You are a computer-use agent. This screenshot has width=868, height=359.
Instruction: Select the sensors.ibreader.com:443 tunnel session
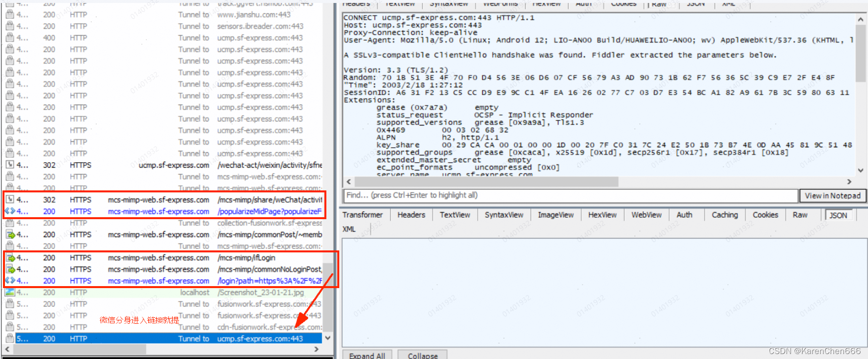163,26
